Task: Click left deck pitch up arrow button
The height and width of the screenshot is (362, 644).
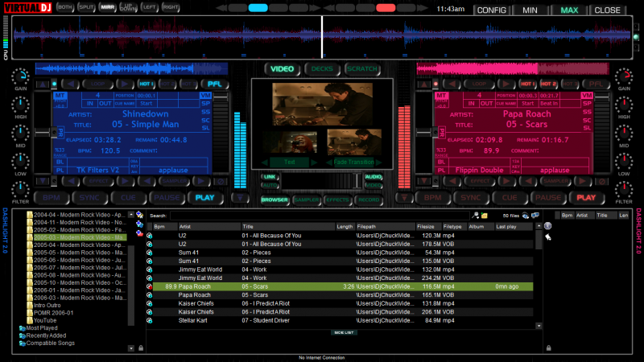Action: point(43,84)
